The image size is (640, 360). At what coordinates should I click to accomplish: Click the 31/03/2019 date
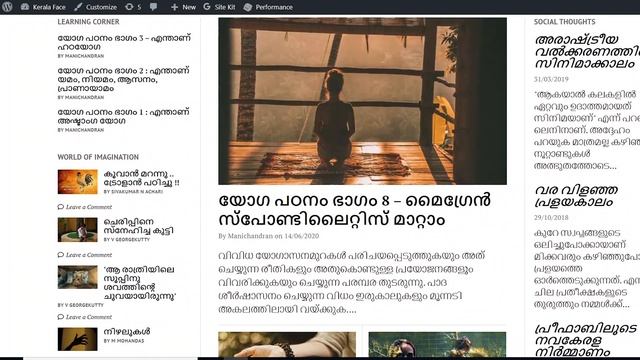551,79
